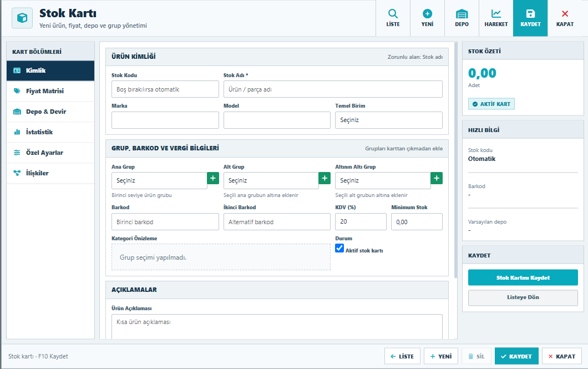Click the Stok Adı input field
Screen dimensions: 588x369
[333, 89]
